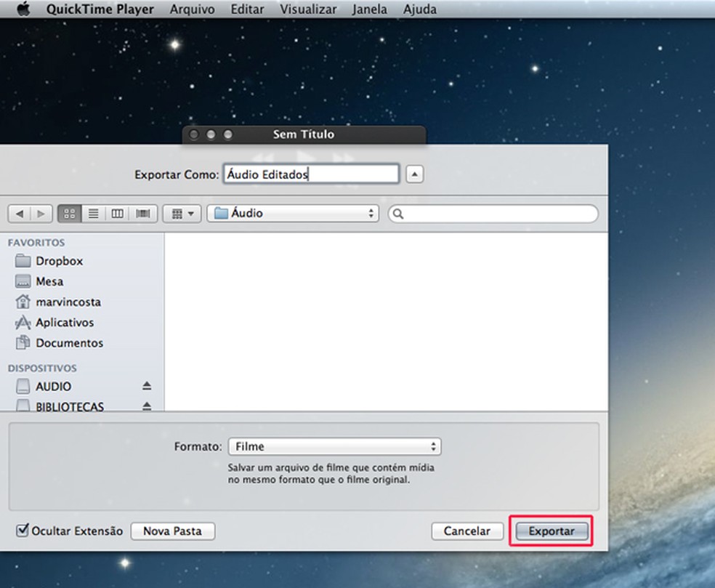Click the Cancelar button
Screen dimensions: 715x588
tap(467, 531)
